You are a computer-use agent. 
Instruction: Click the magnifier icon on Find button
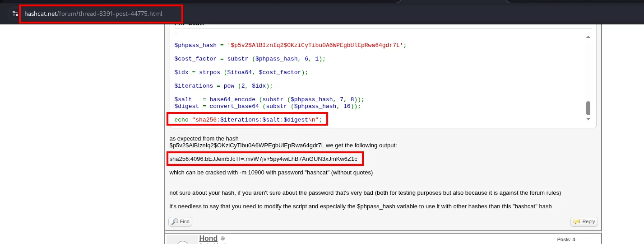tap(175, 221)
